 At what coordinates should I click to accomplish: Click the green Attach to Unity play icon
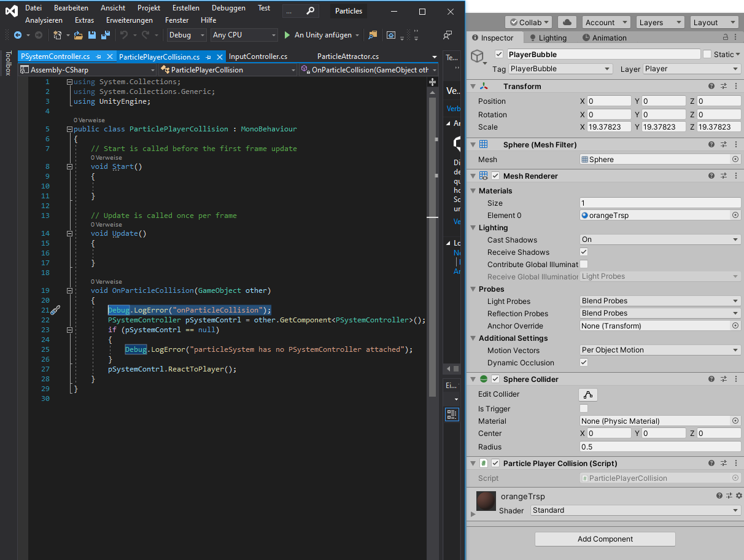coord(287,35)
